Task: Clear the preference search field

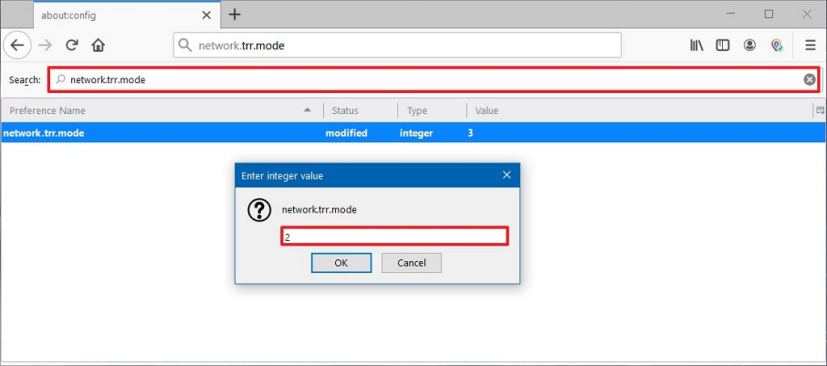Action: (809, 80)
